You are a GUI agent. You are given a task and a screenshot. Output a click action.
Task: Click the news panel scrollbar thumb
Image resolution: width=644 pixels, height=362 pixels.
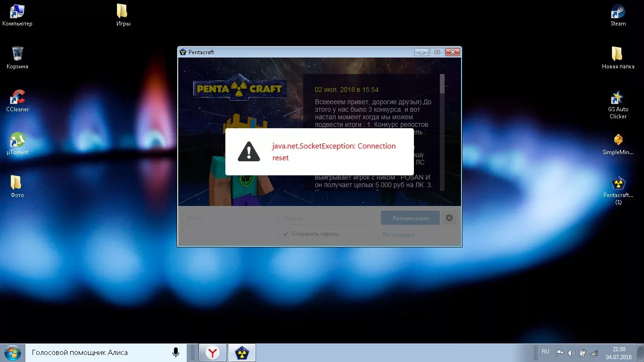coord(442,83)
